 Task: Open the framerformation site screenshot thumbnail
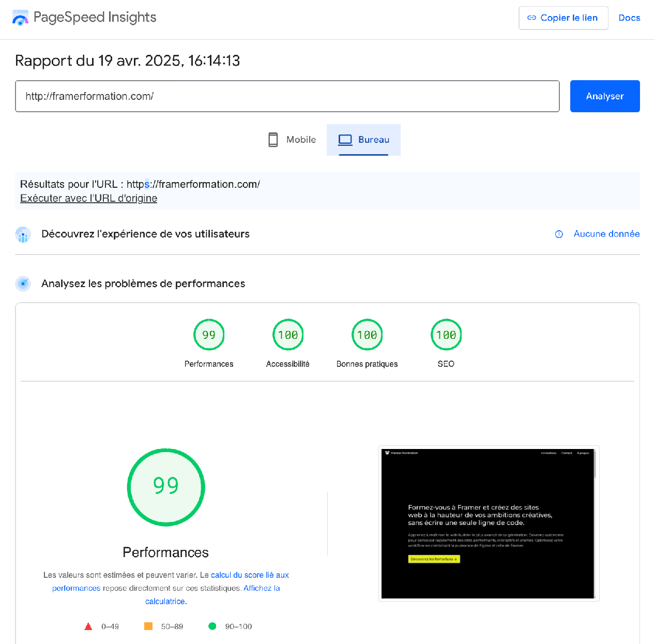(489, 523)
